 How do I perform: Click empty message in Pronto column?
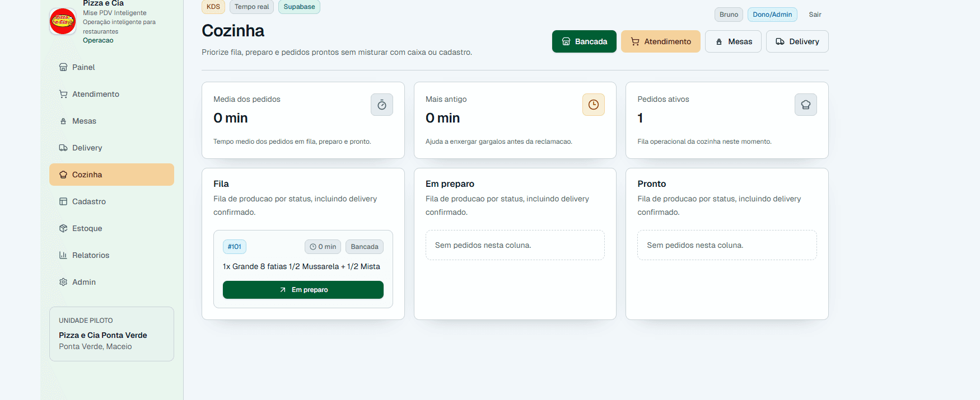click(727, 245)
